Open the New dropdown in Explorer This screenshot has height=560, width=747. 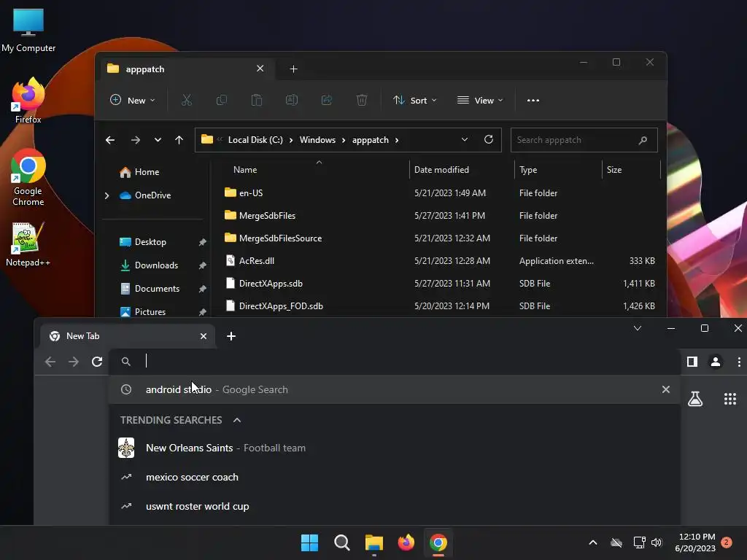tap(133, 101)
